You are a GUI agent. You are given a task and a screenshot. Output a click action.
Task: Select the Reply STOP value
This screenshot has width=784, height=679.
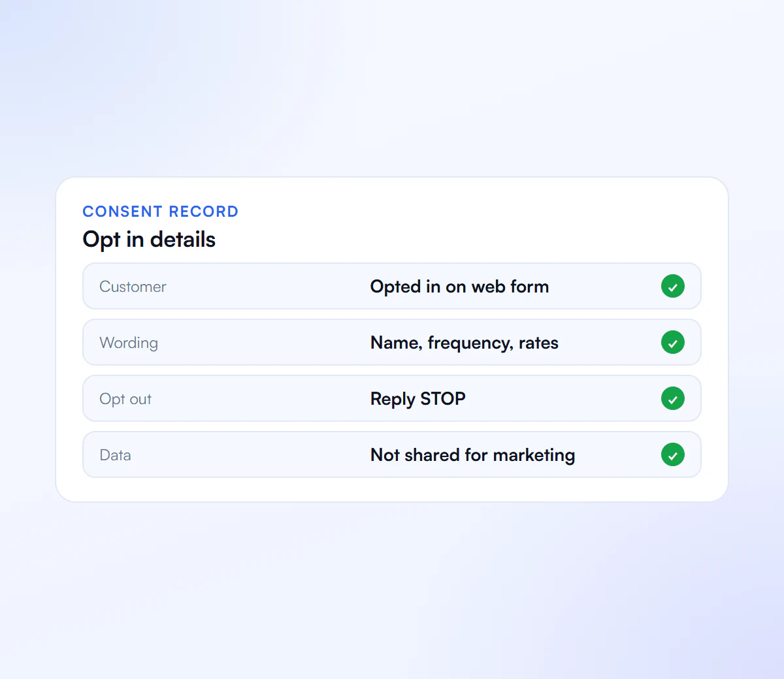pyautogui.click(x=418, y=399)
